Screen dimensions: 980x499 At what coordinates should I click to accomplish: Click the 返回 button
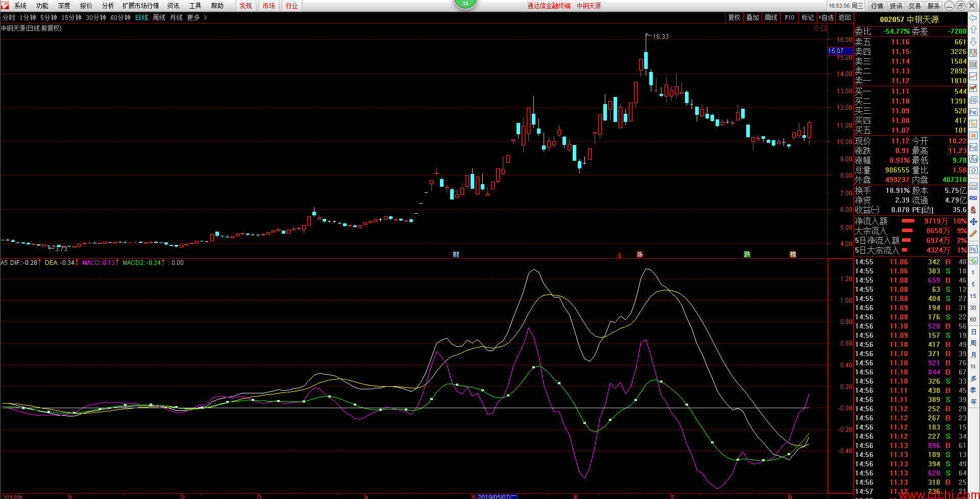tap(845, 18)
